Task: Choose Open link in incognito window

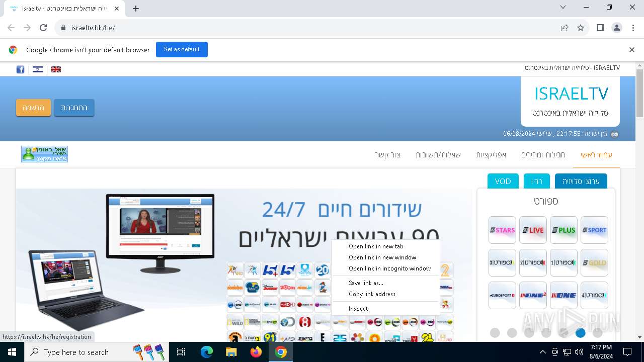Action: [x=385, y=268]
